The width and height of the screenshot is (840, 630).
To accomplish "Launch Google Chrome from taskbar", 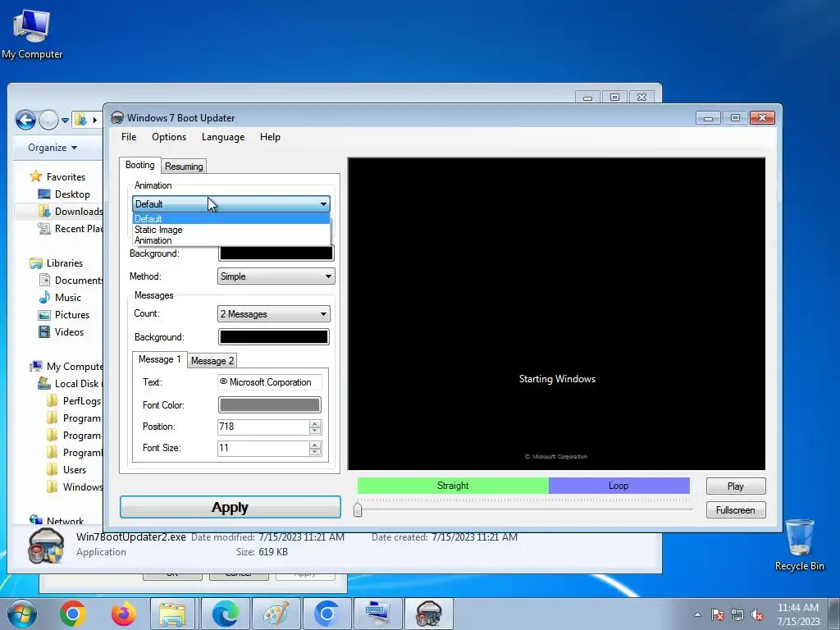I will (73, 614).
